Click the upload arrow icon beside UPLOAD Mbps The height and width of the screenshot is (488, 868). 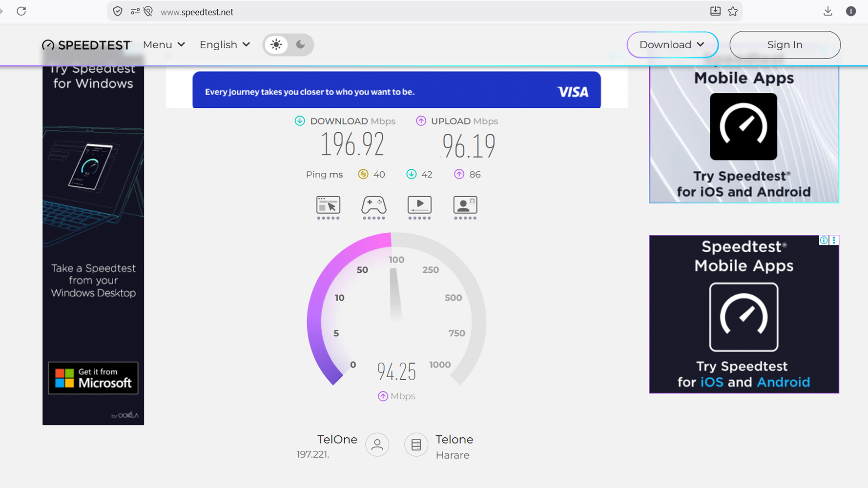(421, 121)
